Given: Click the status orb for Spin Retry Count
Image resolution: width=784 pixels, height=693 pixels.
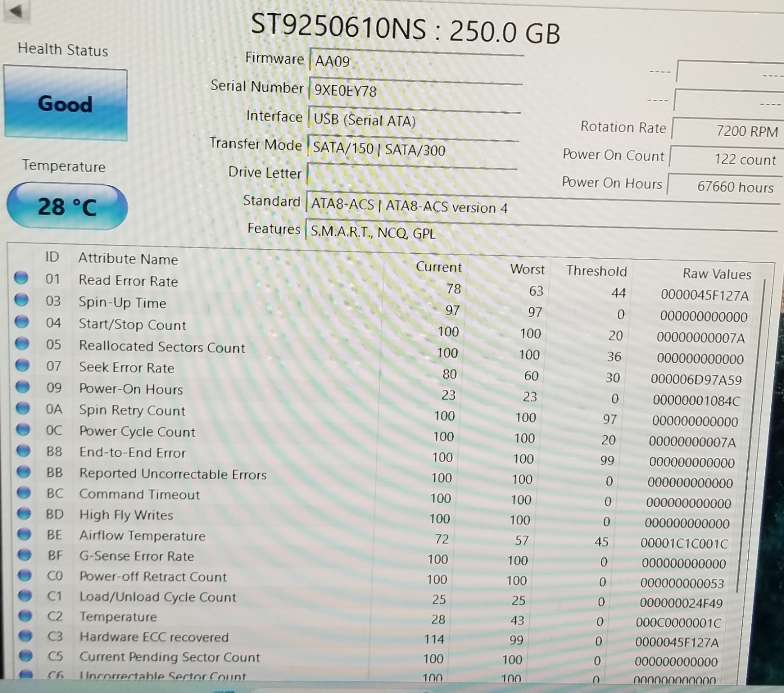Looking at the screenshot, I should [23, 408].
